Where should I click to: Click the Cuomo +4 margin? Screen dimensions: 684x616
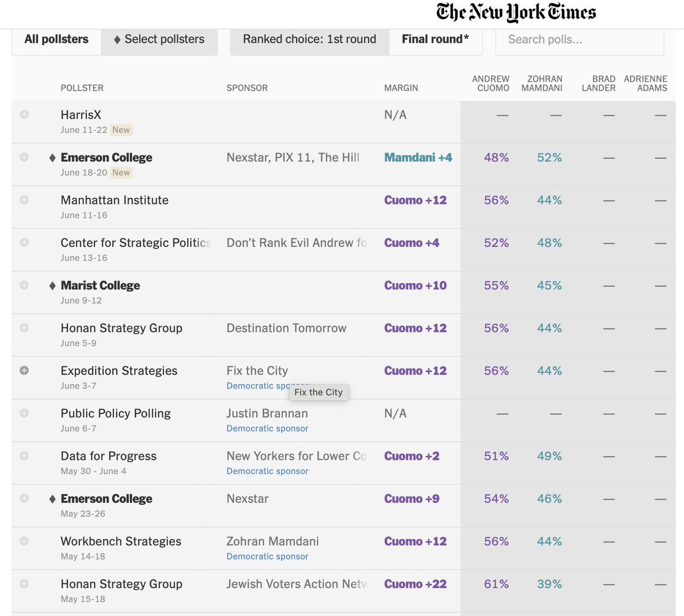click(412, 243)
